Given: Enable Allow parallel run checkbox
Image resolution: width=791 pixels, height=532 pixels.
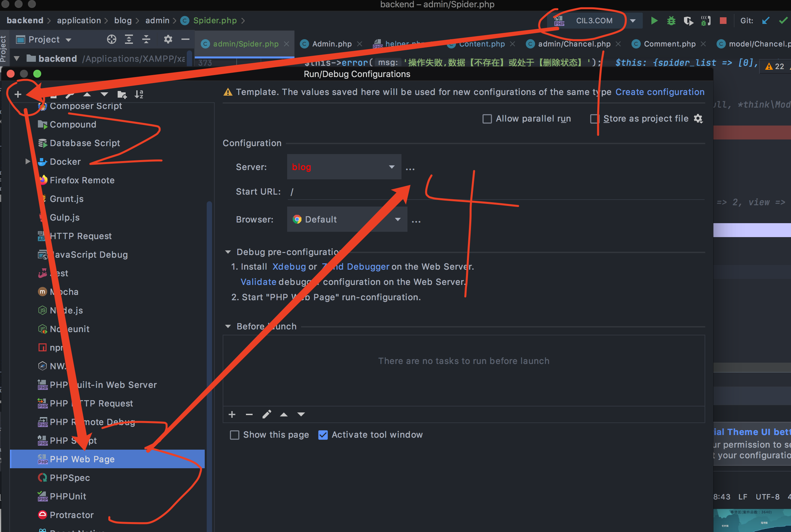Looking at the screenshot, I should pyautogui.click(x=487, y=119).
